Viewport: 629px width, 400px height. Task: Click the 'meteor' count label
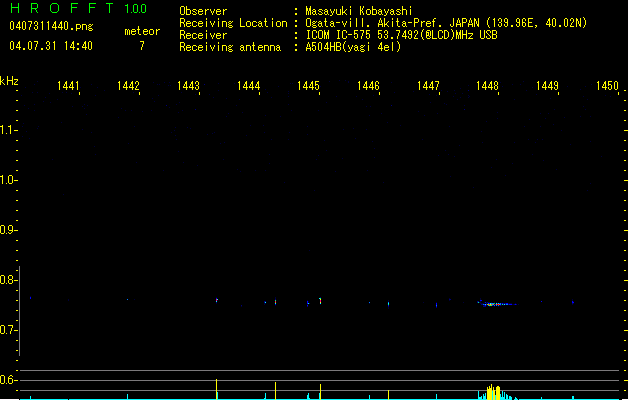(x=142, y=31)
